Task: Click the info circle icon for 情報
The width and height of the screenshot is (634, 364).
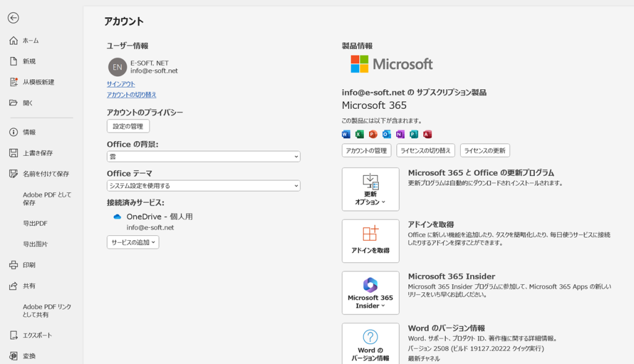Action: (14, 132)
